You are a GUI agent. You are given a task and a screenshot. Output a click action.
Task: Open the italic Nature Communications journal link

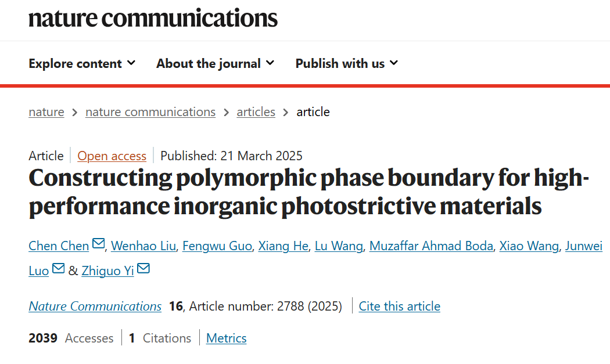point(95,307)
